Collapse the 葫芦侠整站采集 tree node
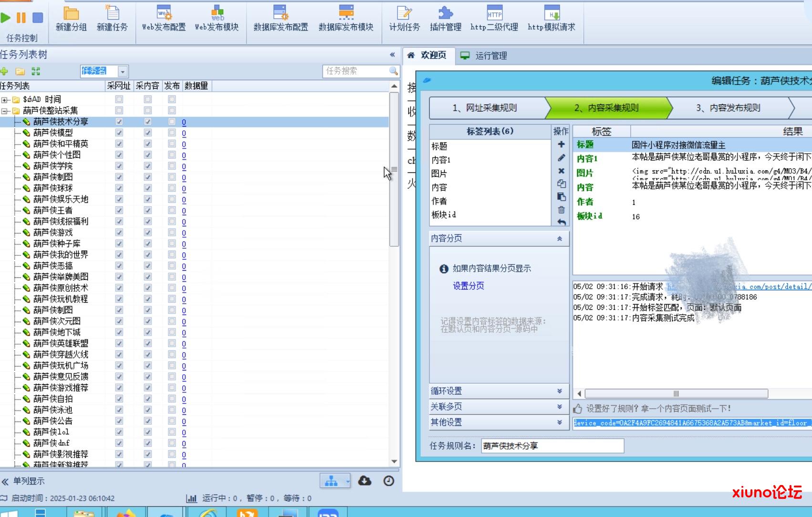 pyautogui.click(x=4, y=111)
